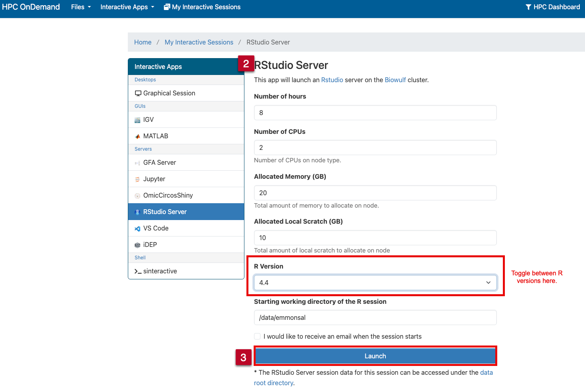Follow the Biowulf cluster link
The width and height of the screenshot is (585, 392).
click(395, 80)
